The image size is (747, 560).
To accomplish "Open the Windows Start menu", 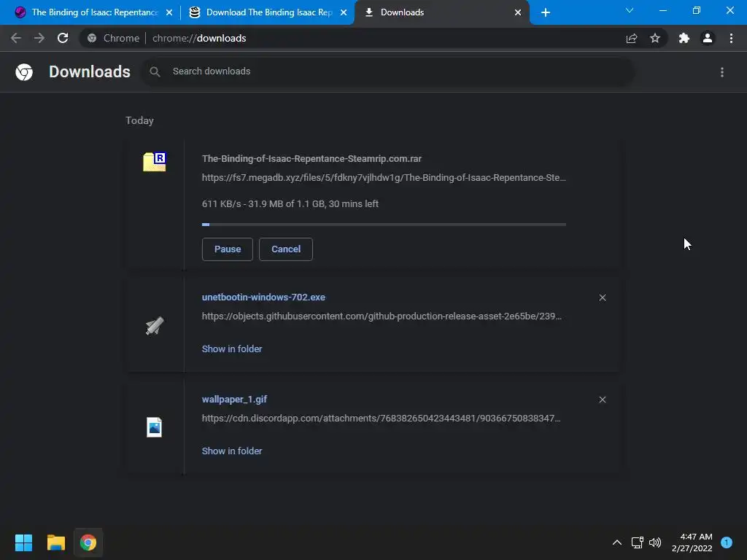I will 23,542.
